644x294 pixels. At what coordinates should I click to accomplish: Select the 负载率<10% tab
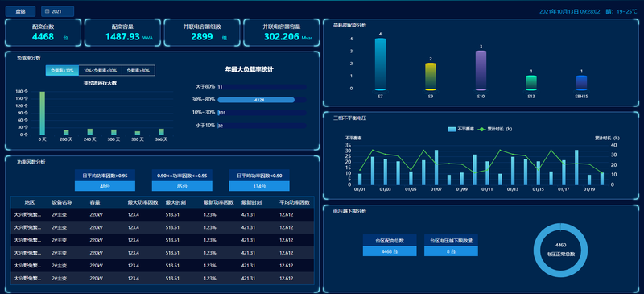click(x=62, y=70)
